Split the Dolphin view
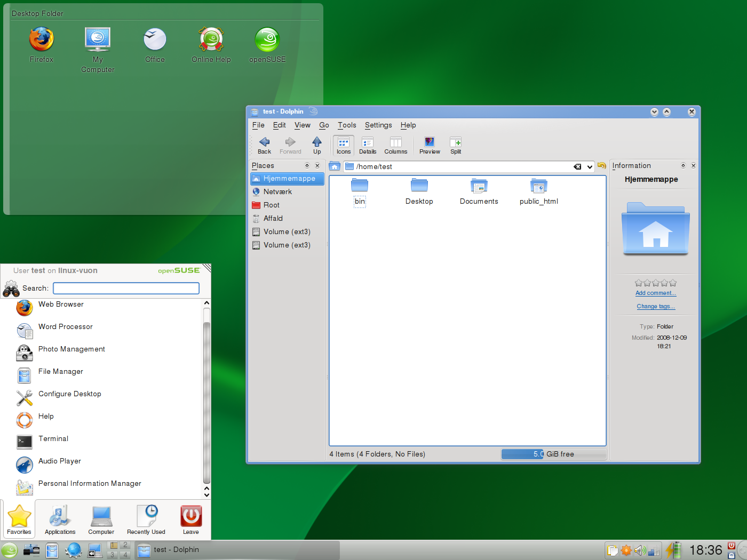The width and height of the screenshot is (747, 560). (x=455, y=145)
